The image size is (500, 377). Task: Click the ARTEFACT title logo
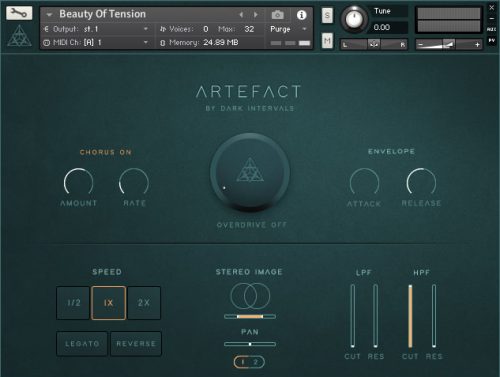pos(249,92)
